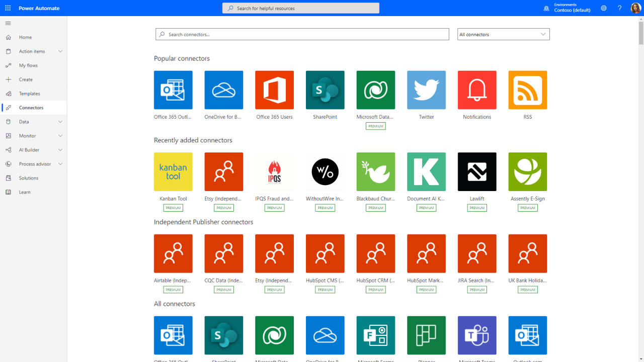Open the SharePoint popular connector icon

(325, 90)
